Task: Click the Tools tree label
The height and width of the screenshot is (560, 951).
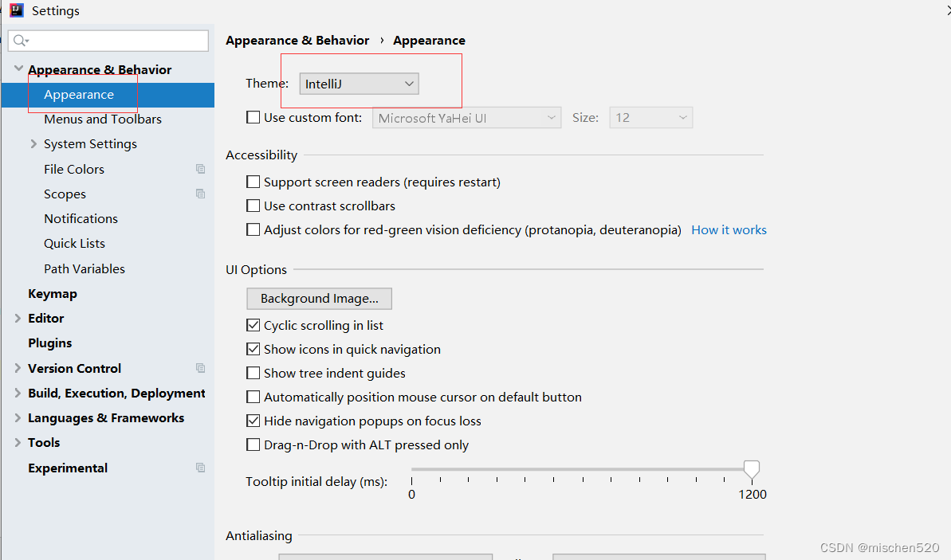Action: pyautogui.click(x=44, y=442)
